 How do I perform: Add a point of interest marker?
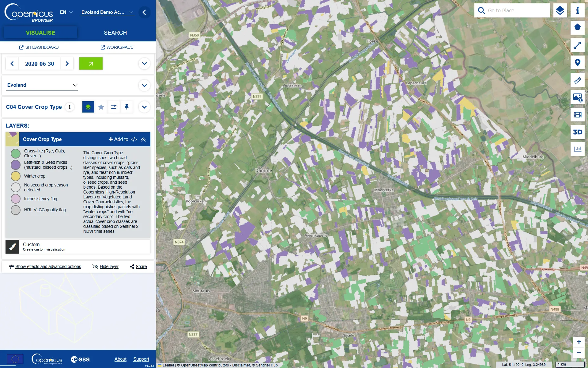tap(577, 63)
